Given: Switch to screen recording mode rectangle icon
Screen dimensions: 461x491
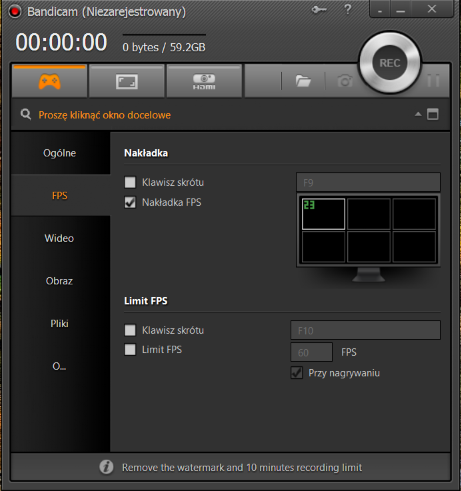Looking at the screenshot, I should tap(127, 81).
